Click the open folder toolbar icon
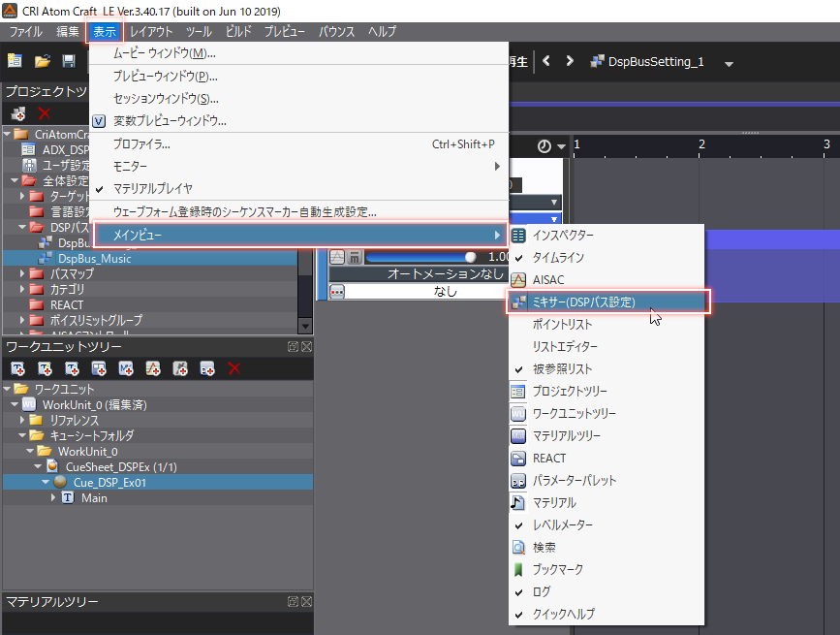The image size is (840, 635). pos(43,61)
